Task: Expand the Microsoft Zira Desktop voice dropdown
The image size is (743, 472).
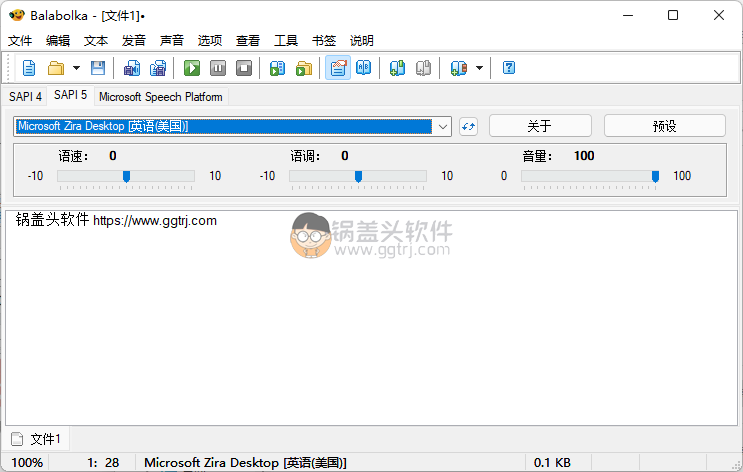Action: tap(443, 127)
